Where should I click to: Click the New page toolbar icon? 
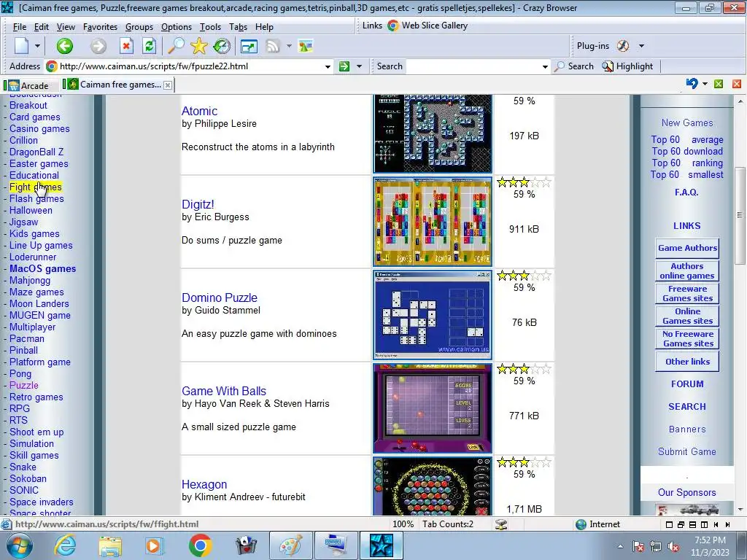click(x=22, y=46)
